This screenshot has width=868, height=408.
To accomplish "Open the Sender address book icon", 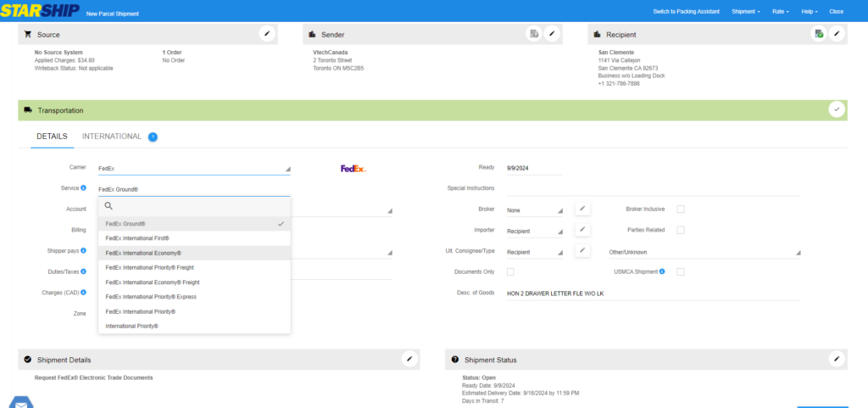I will pos(534,34).
